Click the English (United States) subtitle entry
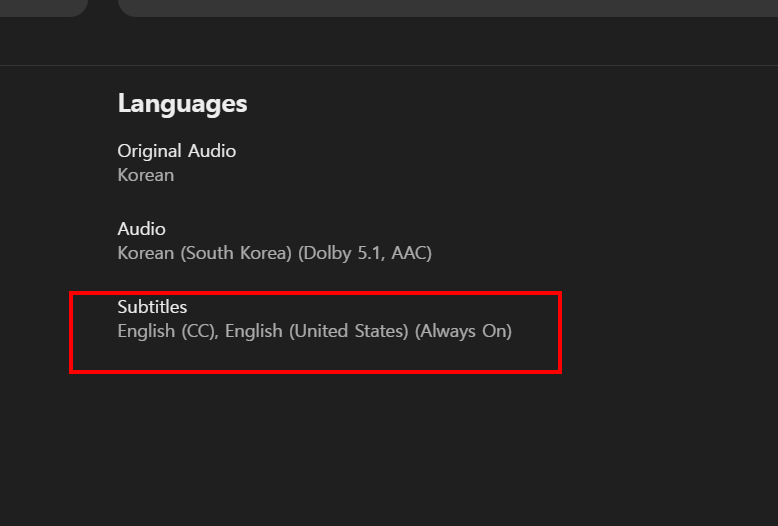The height and width of the screenshot is (526, 778). click(x=317, y=331)
